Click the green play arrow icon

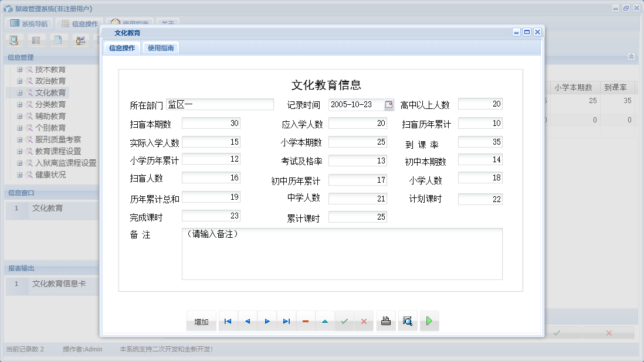coord(429,321)
